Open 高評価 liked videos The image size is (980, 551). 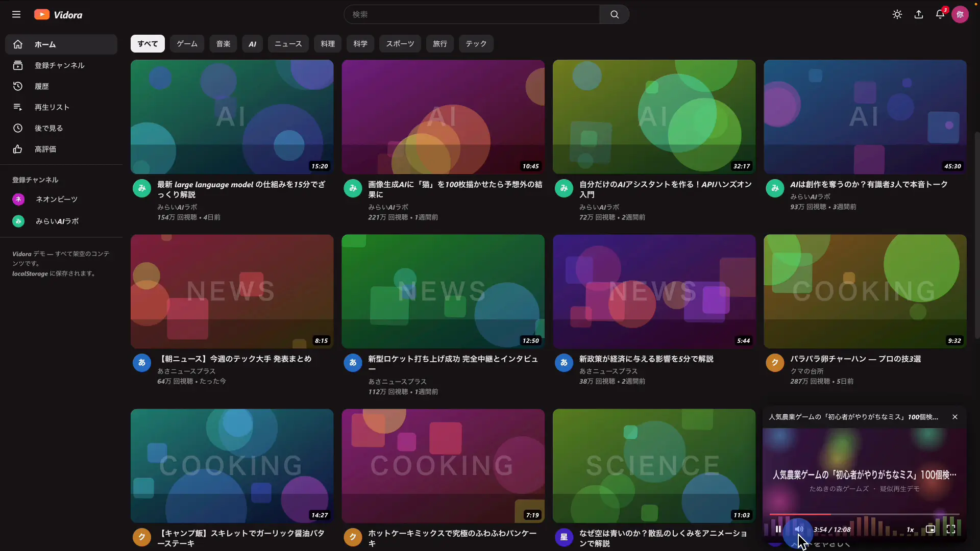tap(61, 149)
